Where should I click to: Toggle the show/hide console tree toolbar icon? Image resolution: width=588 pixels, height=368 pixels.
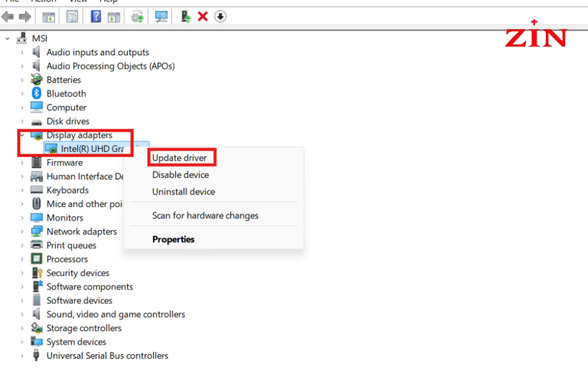(48, 17)
